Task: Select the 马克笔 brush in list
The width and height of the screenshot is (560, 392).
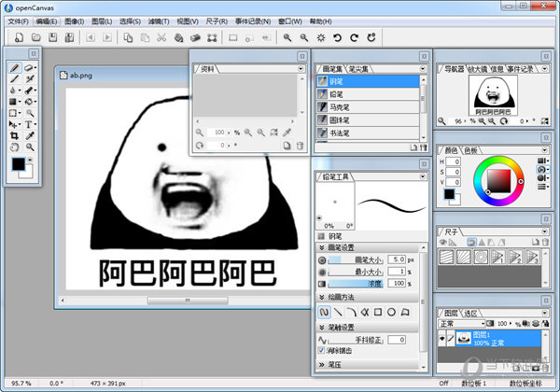Action: [x=368, y=107]
